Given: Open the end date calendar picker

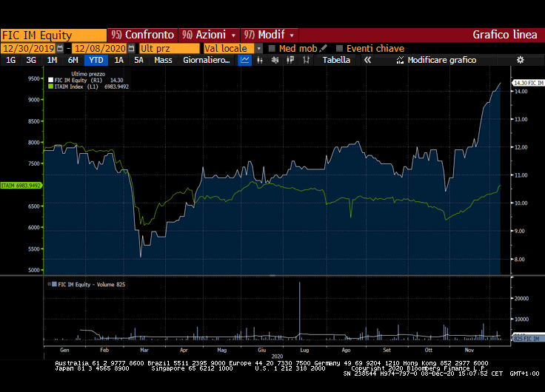Looking at the screenshot, I should click(x=131, y=48).
